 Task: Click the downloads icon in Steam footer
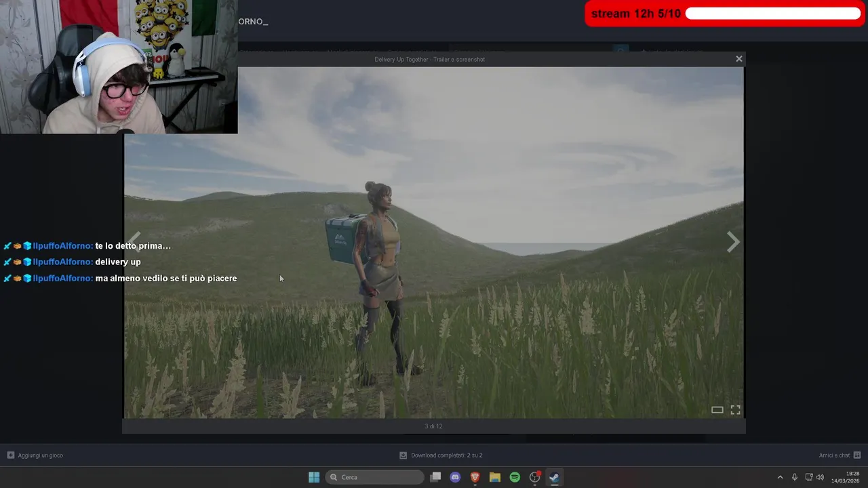click(x=403, y=455)
